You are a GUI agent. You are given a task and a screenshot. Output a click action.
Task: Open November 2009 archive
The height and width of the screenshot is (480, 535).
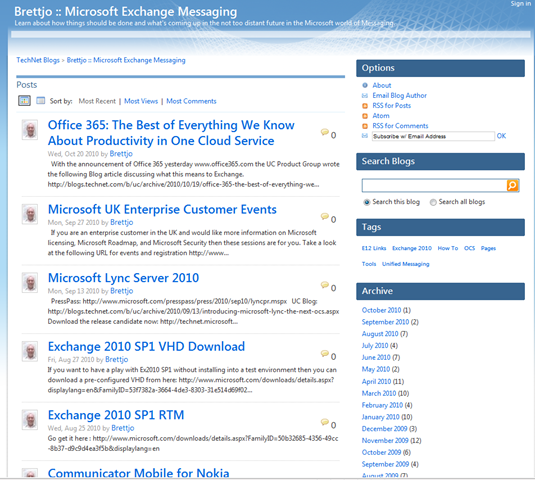coord(385,440)
